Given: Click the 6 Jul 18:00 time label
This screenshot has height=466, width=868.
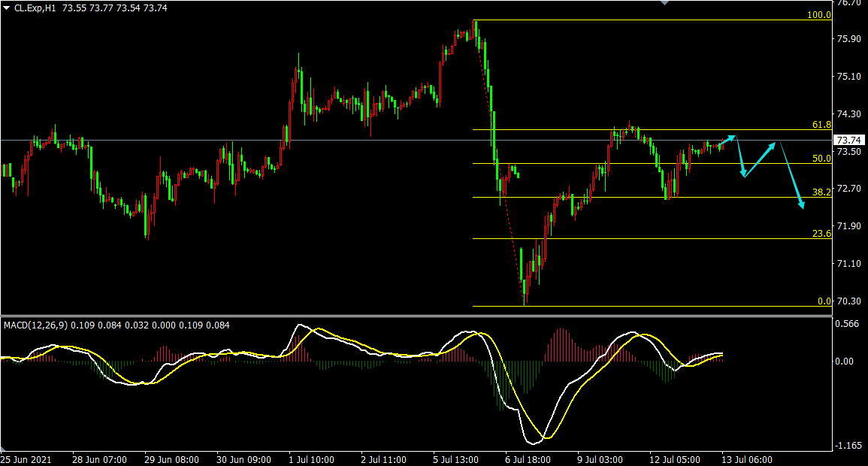Looking at the screenshot, I should 528,460.
